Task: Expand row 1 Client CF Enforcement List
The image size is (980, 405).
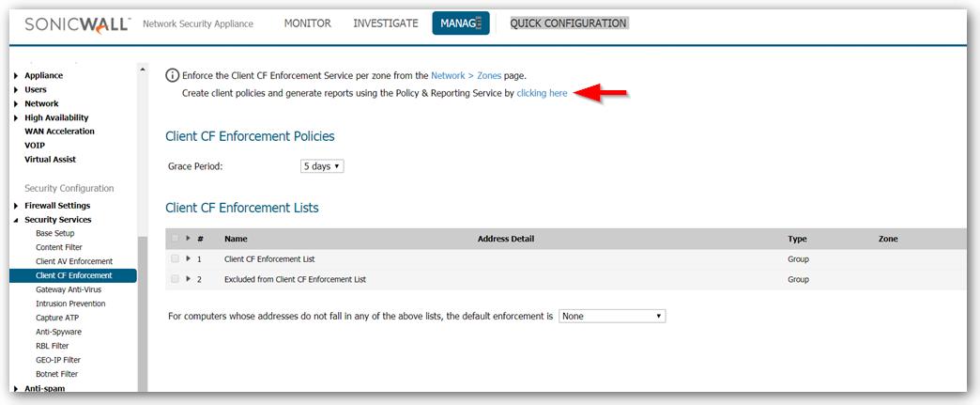Action: pos(188,258)
